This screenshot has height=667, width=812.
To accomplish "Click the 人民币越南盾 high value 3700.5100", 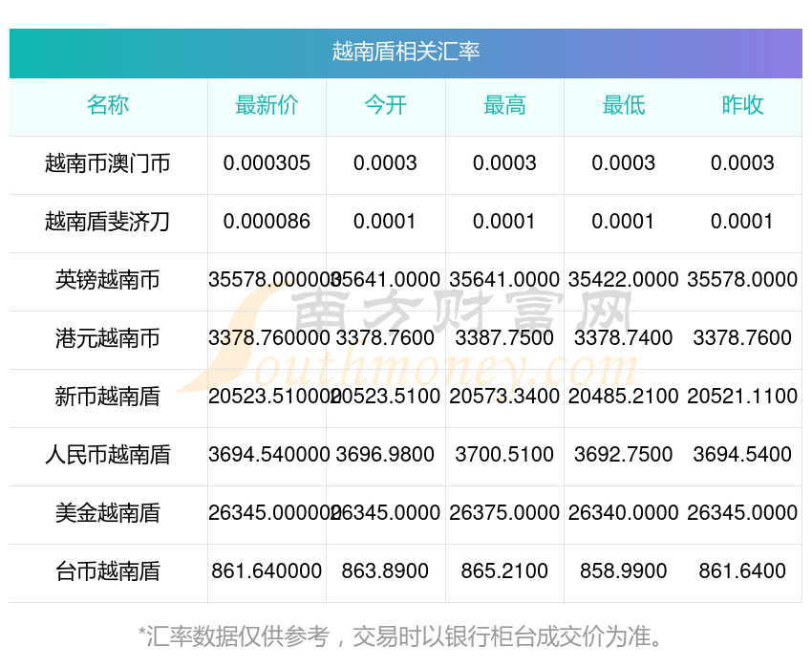I will (x=504, y=455).
